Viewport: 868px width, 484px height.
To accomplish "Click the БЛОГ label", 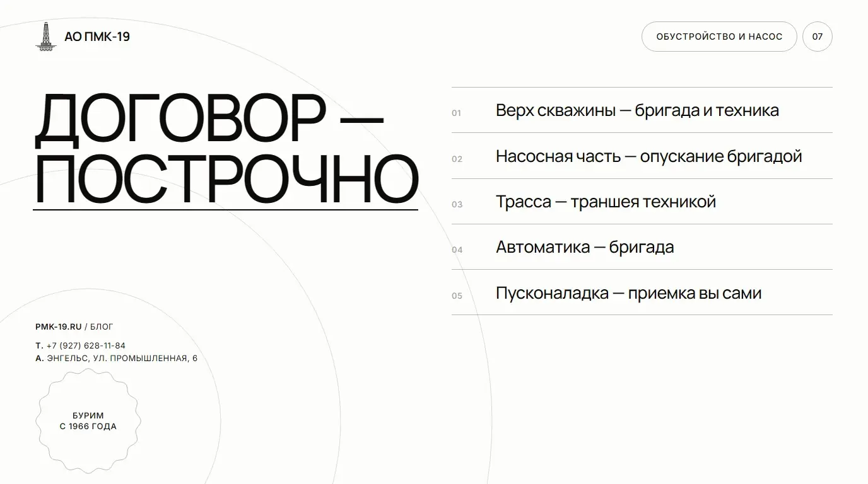I will coord(102,326).
